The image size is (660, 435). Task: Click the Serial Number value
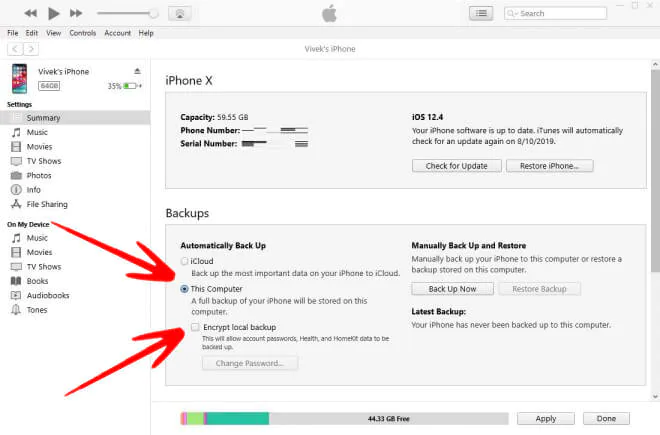274,144
